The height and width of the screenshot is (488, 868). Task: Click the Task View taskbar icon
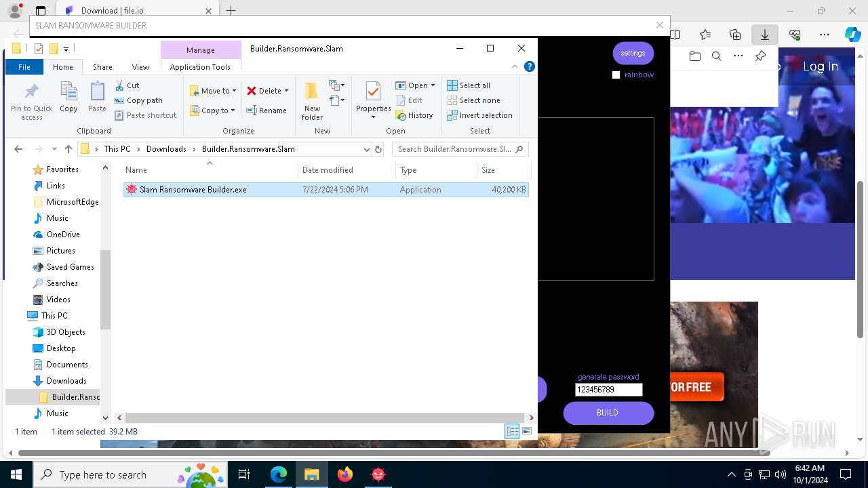click(244, 474)
